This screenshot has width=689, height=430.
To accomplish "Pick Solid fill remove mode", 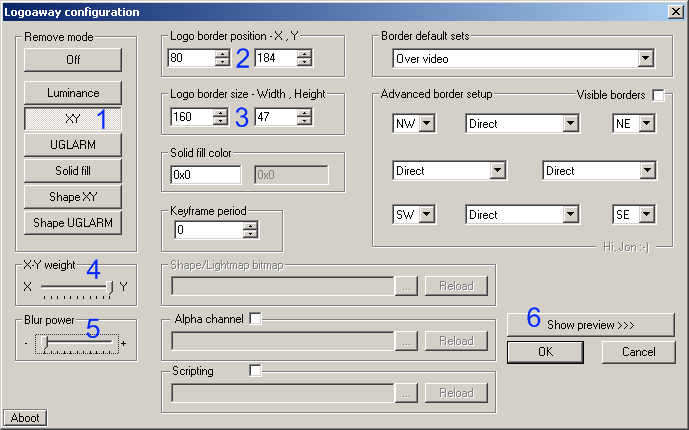I will (73, 170).
